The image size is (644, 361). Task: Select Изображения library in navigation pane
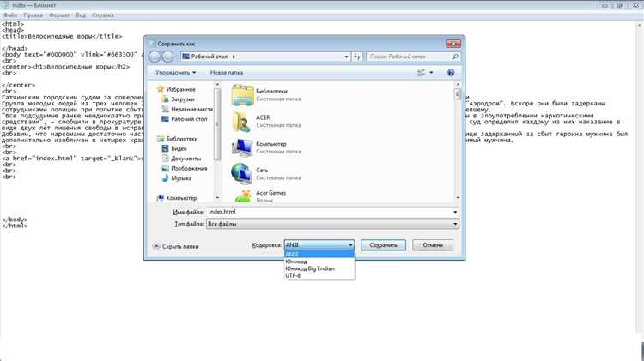point(185,168)
